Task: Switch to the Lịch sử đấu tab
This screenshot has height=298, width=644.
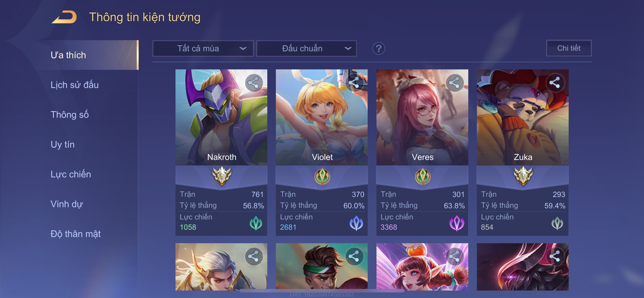Action: pos(74,85)
